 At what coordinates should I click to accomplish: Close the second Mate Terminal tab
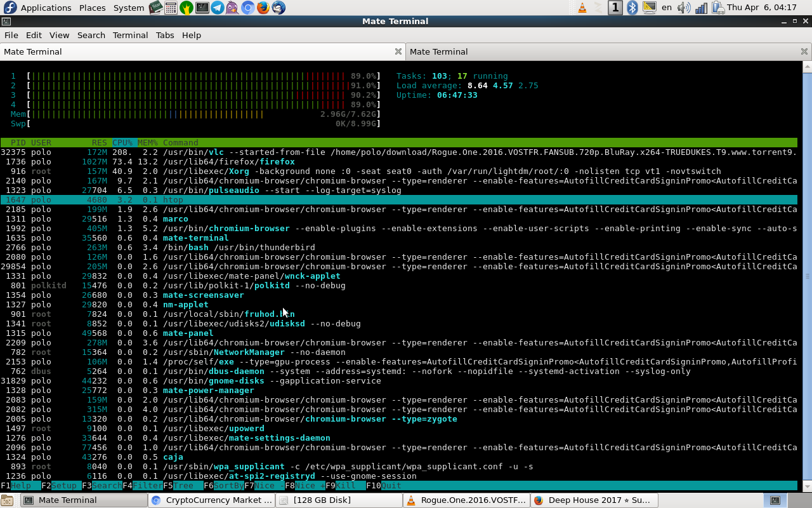tap(804, 51)
